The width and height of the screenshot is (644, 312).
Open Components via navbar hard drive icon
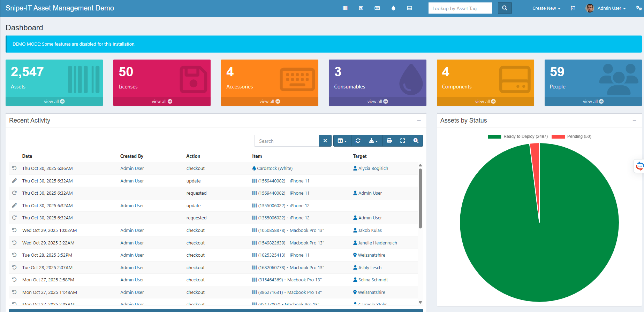tap(409, 8)
